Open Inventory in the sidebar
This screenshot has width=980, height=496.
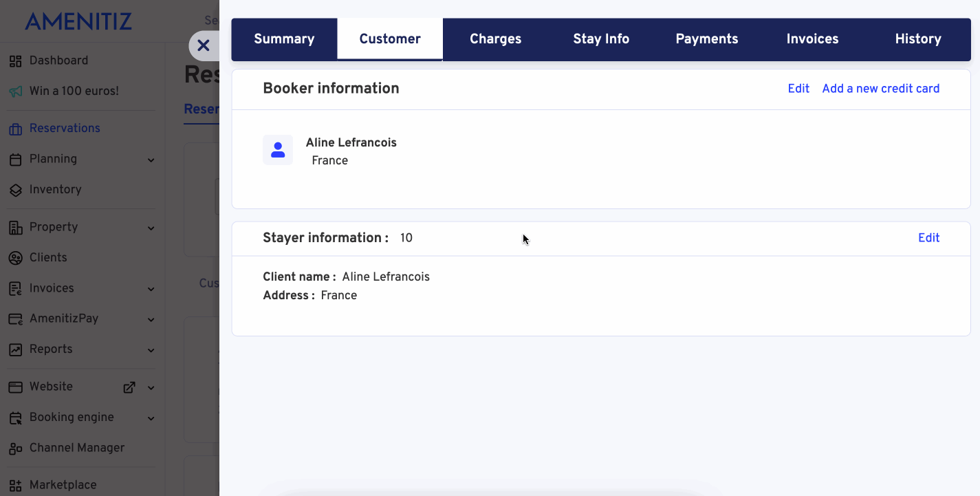click(55, 189)
